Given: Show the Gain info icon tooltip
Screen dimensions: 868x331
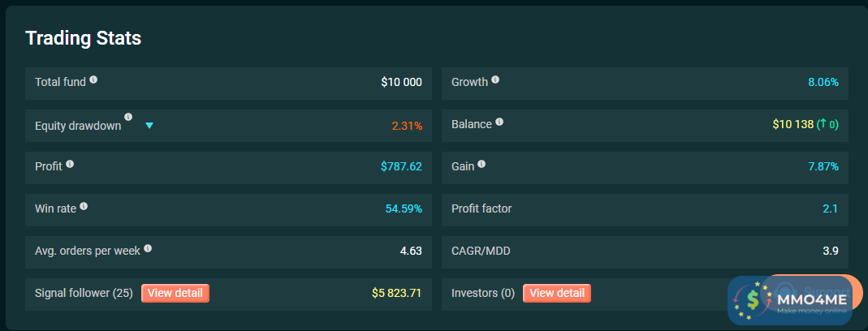Looking at the screenshot, I should [482, 164].
